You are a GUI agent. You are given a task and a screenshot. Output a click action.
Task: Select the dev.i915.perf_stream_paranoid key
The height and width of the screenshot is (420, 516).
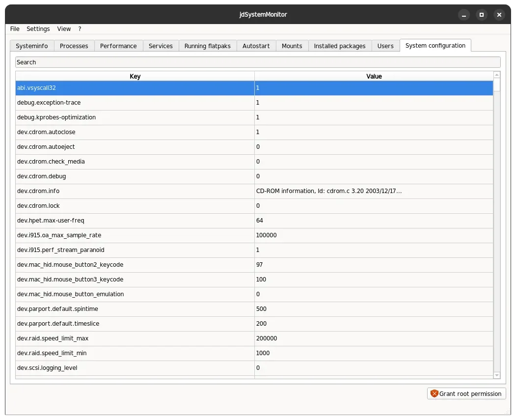click(135, 250)
